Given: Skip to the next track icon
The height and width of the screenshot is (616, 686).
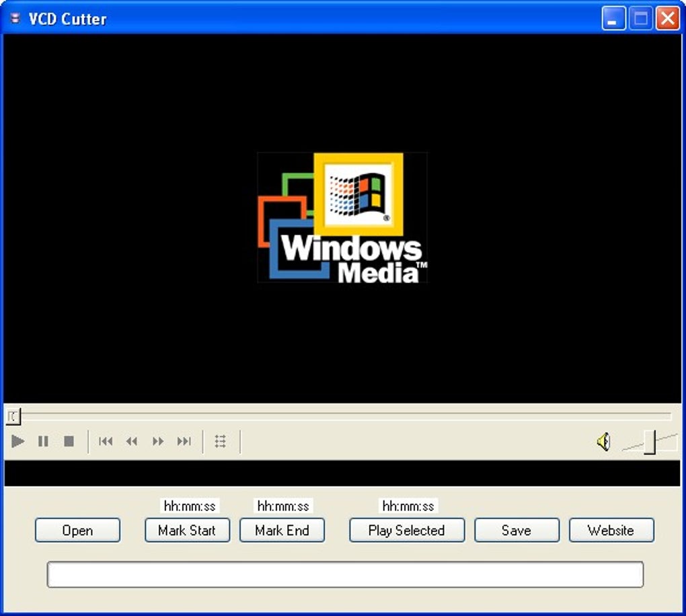Looking at the screenshot, I should [x=184, y=441].
